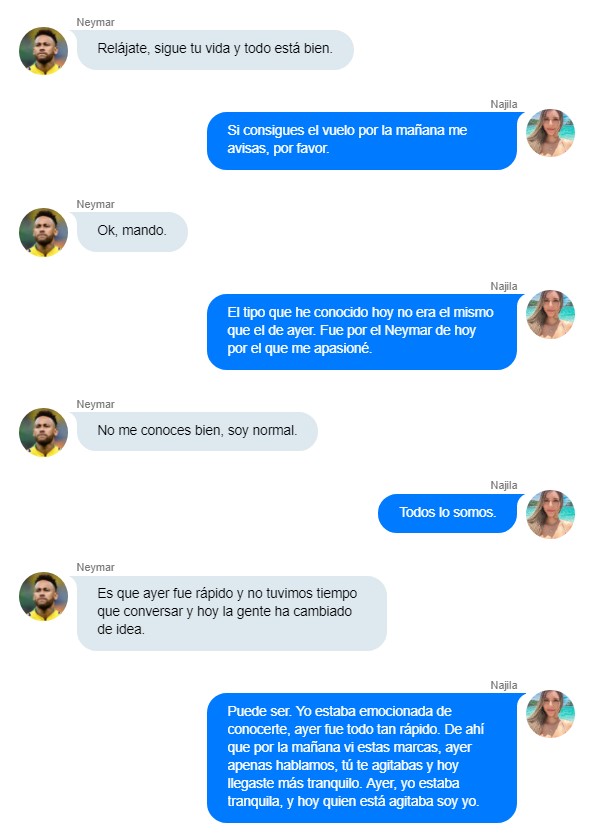The height and width of the screenshot is (838, 607).
Task: Click the long "Puede ser. Yo estaba emocionada" bubble
Action: point(361,756)
